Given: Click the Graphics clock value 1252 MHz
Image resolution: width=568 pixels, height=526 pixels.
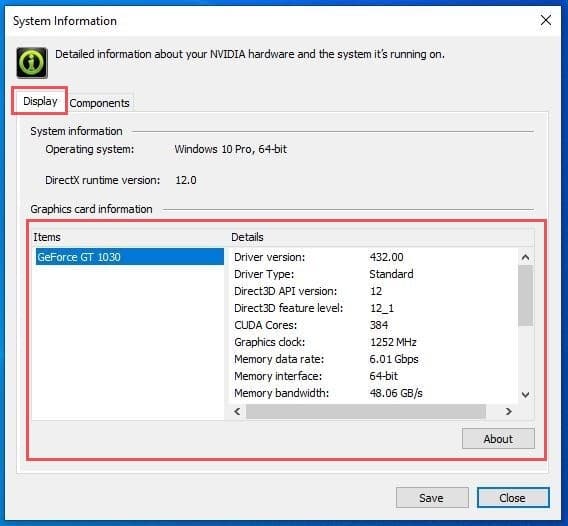Looking at the screenshot, I should coord(393,342).
